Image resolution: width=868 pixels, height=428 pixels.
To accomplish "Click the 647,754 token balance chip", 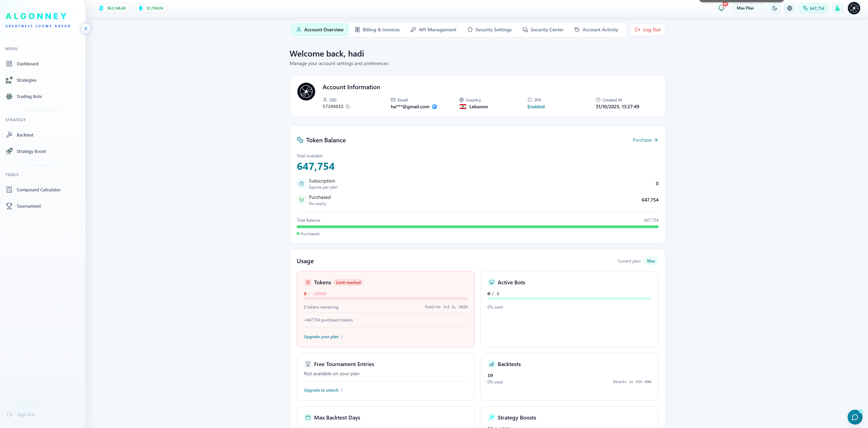I will (x=814, y=8).
